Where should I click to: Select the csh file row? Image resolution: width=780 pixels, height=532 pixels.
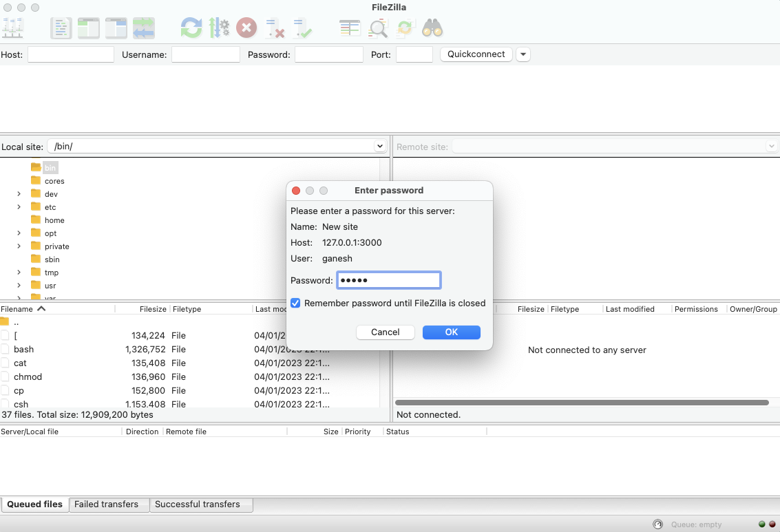click(x=189, y=404)
